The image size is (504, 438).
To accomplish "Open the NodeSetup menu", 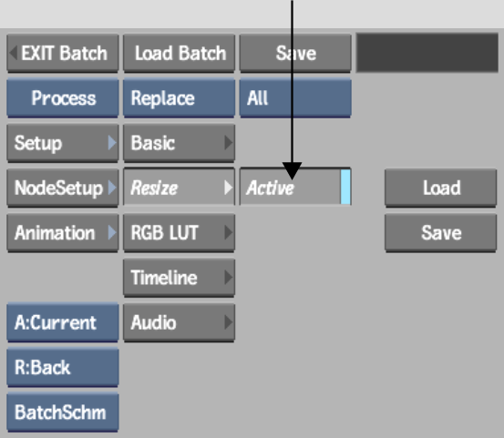I will pyautogui.click(x=63, y=188).
